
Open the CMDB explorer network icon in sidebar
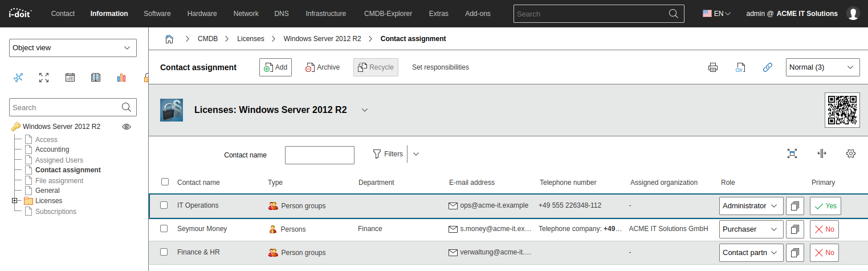(18, 78)
